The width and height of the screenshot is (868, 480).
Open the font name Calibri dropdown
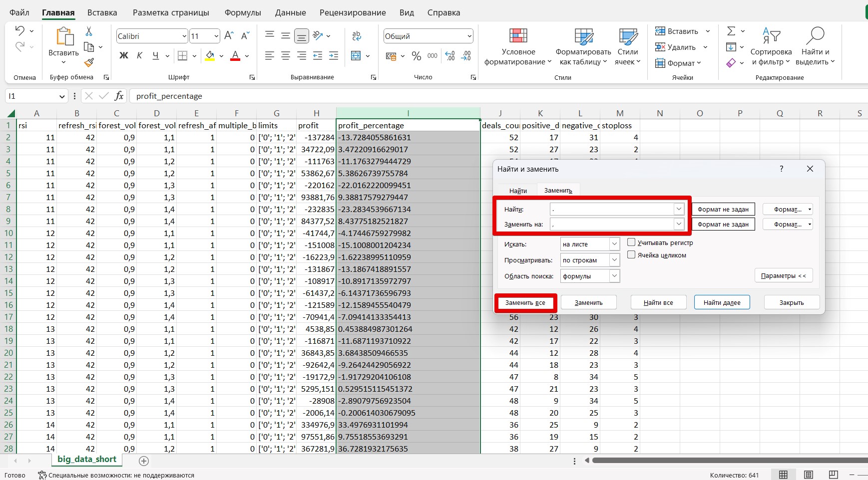(184, 36)
